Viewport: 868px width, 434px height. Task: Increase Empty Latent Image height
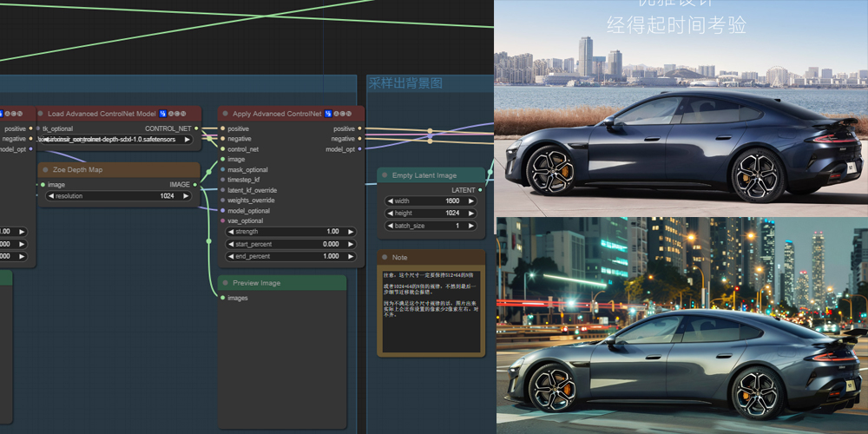[x=470, y=214]
